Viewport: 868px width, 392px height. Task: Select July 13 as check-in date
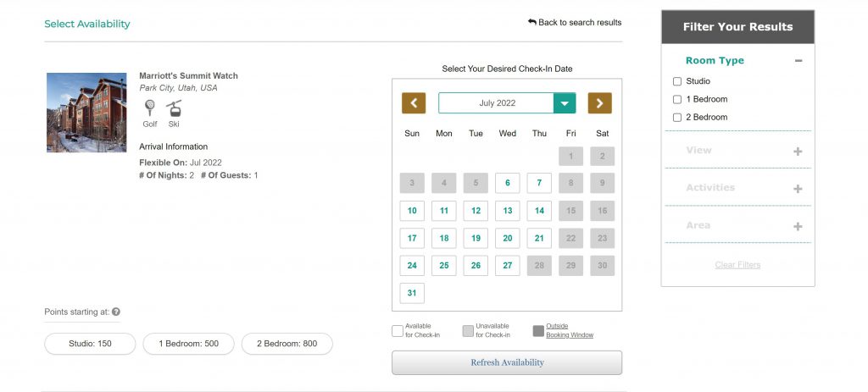[507, 211]
